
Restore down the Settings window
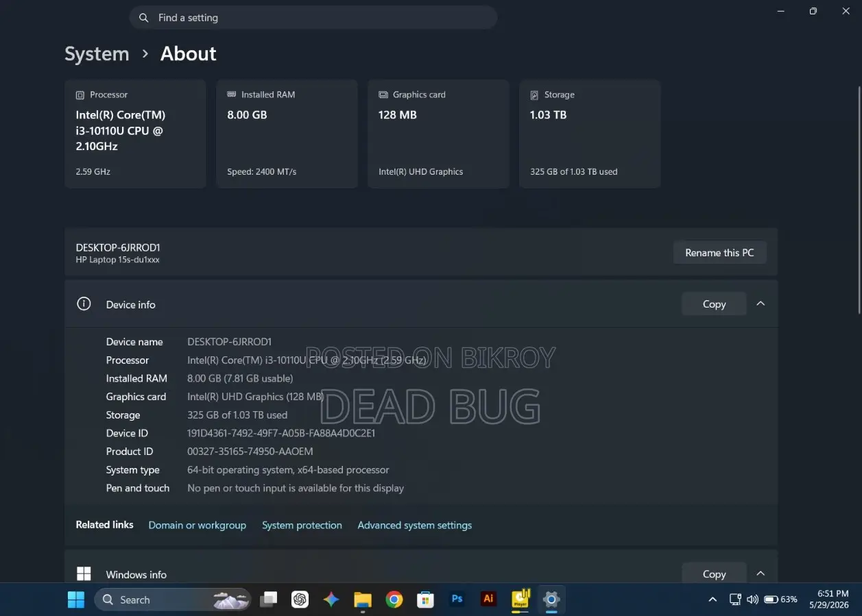click(x=813, y=11)
